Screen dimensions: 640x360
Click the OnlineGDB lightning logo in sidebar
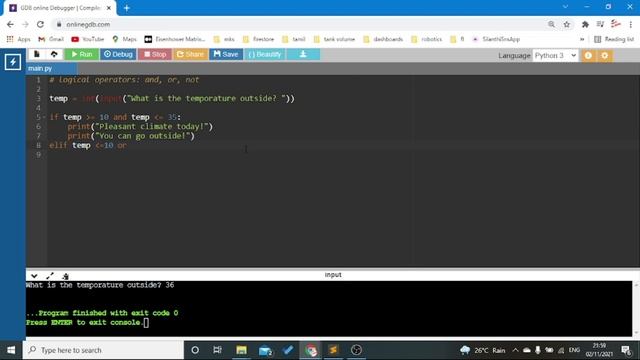(13, 62)
